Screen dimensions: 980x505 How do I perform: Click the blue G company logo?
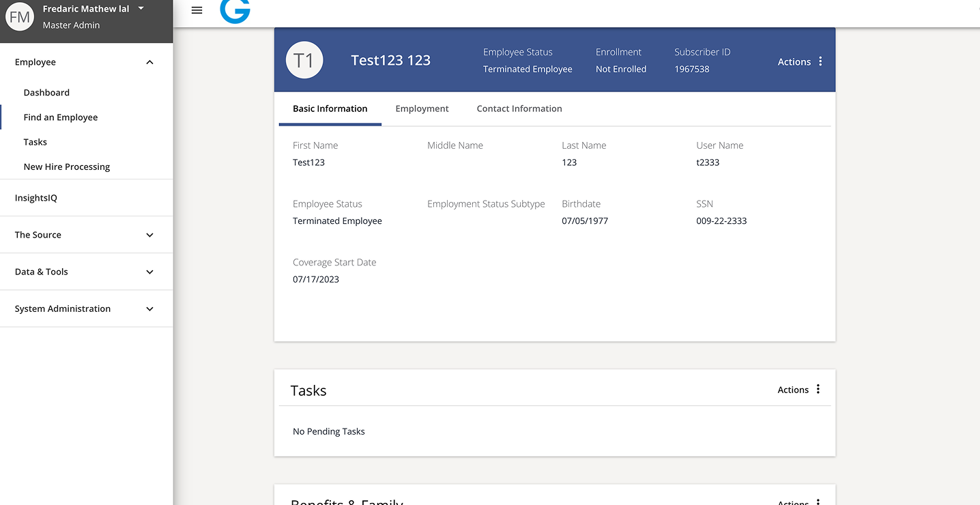pos(235,10)
